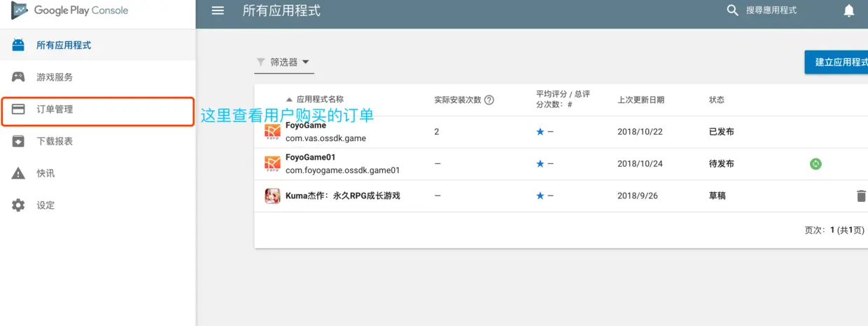Click the 已发布 status
The image size is (868, 326).
point(722,132)
